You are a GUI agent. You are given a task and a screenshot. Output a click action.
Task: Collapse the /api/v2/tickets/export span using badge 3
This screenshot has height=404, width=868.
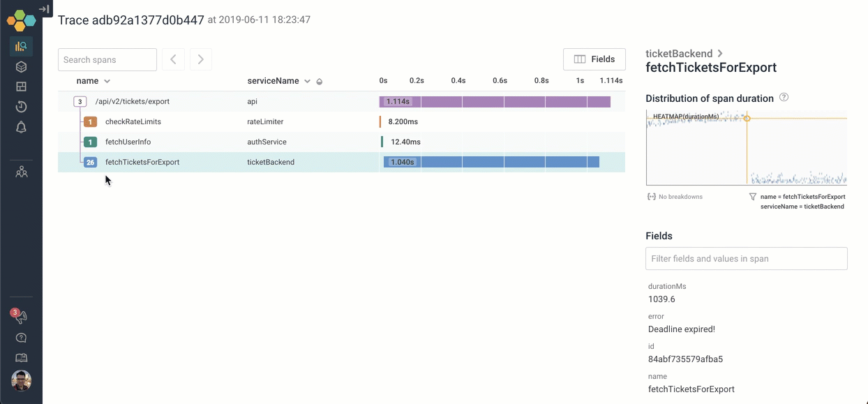pyautogui.click(x=80, y=102)
